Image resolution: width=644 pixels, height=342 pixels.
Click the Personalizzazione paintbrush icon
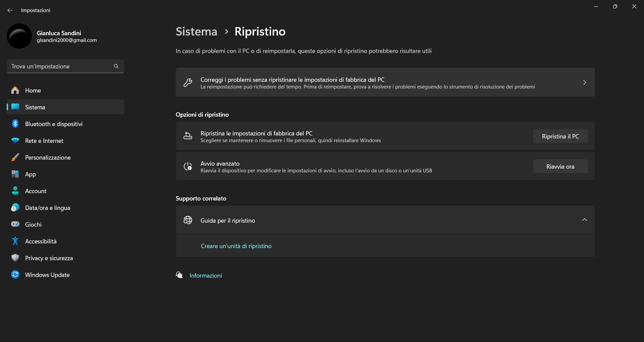[15, 157]
